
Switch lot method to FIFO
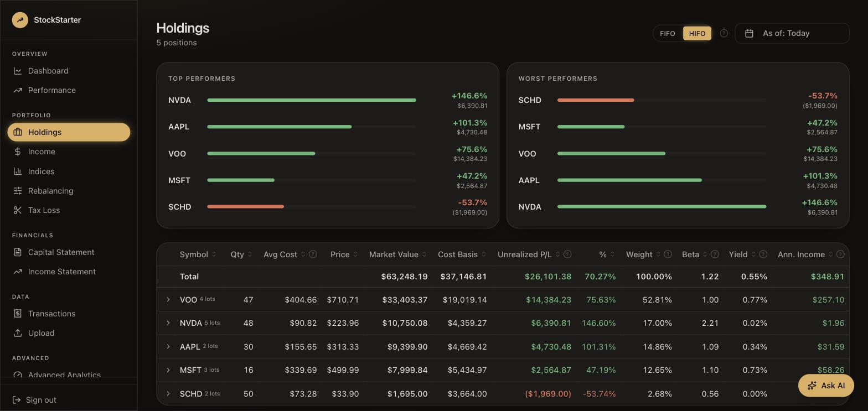[668, 33]
